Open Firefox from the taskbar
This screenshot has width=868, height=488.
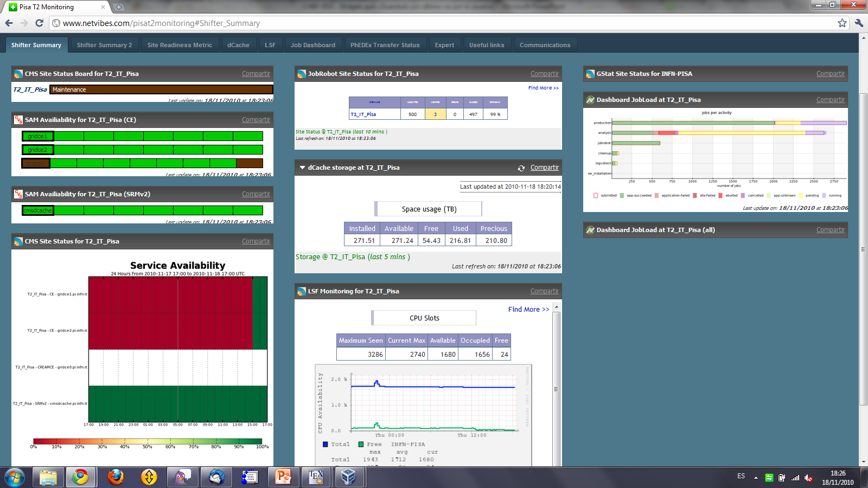115,477
